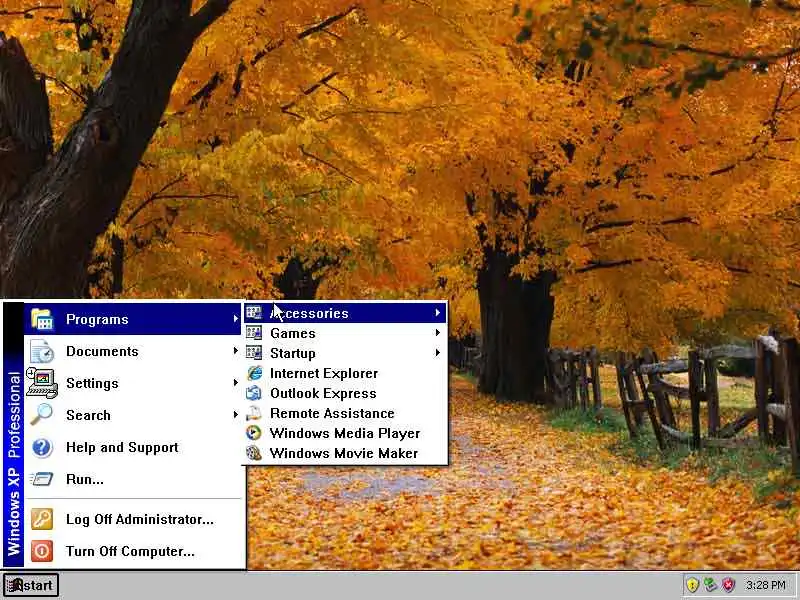Click the Search magnifying glass icon
Screen dimensions: 800x600
[41, 415]
